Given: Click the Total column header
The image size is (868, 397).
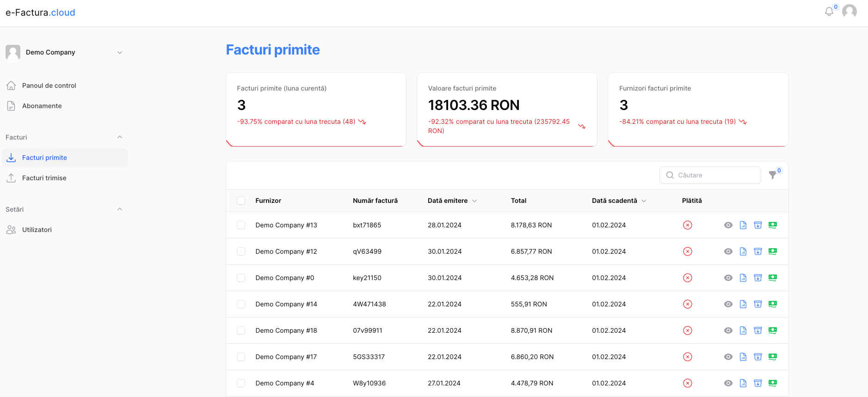Looking at the screenshot, I should (518, 201).
